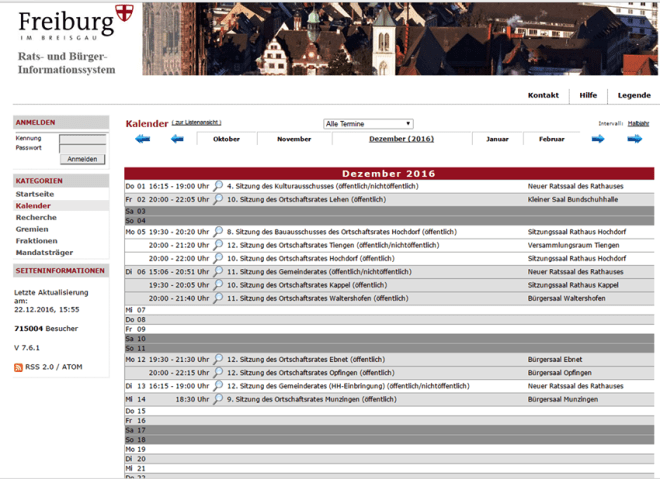Click the Halbjahr interval link

(x=639, y=123)
